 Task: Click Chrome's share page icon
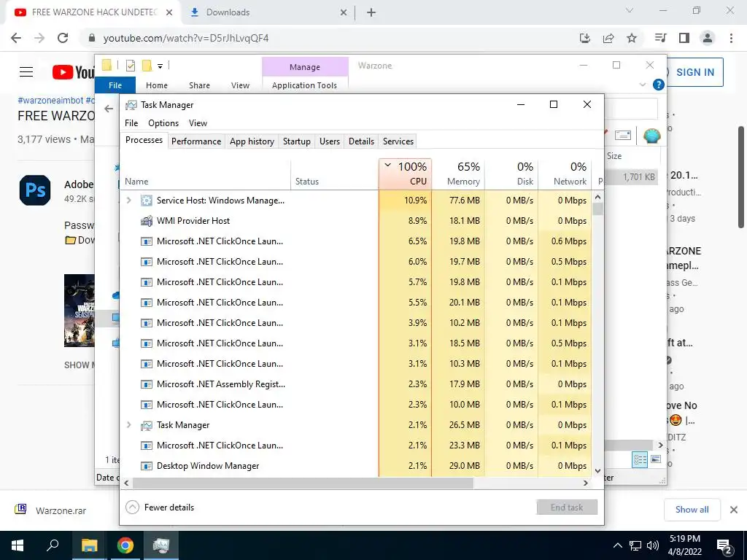[x=608, y=38]
